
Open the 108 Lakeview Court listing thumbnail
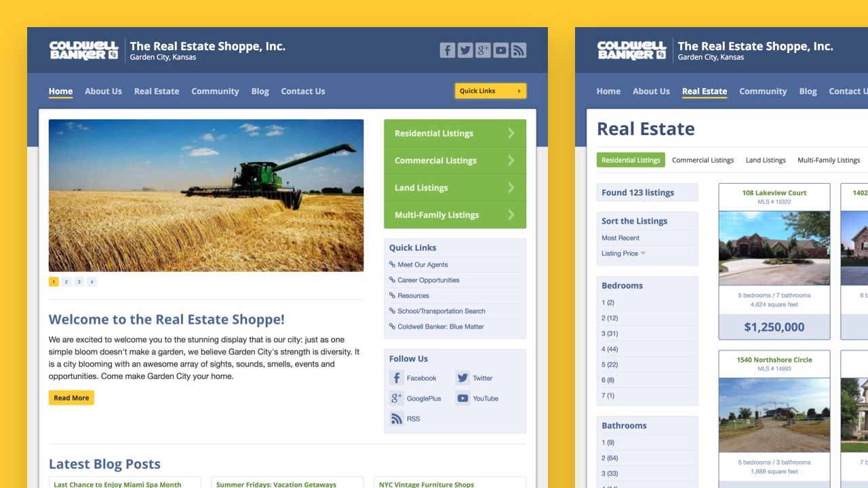coord(774,249)
